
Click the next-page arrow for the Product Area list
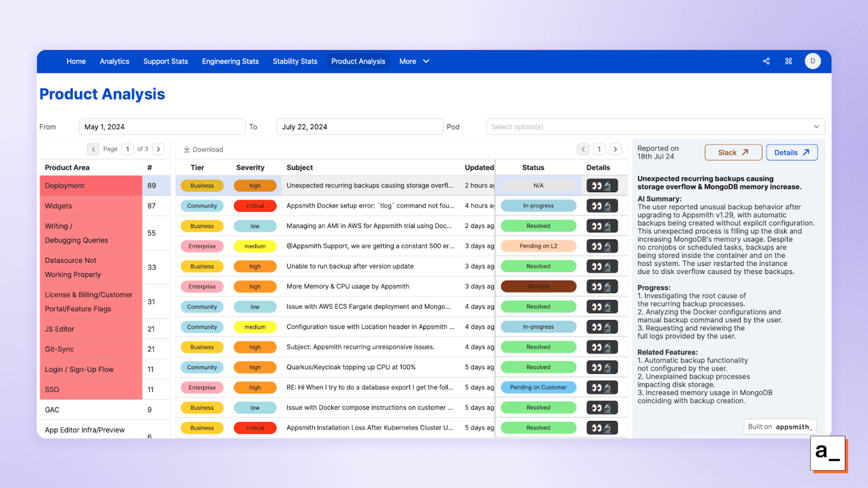159,149
